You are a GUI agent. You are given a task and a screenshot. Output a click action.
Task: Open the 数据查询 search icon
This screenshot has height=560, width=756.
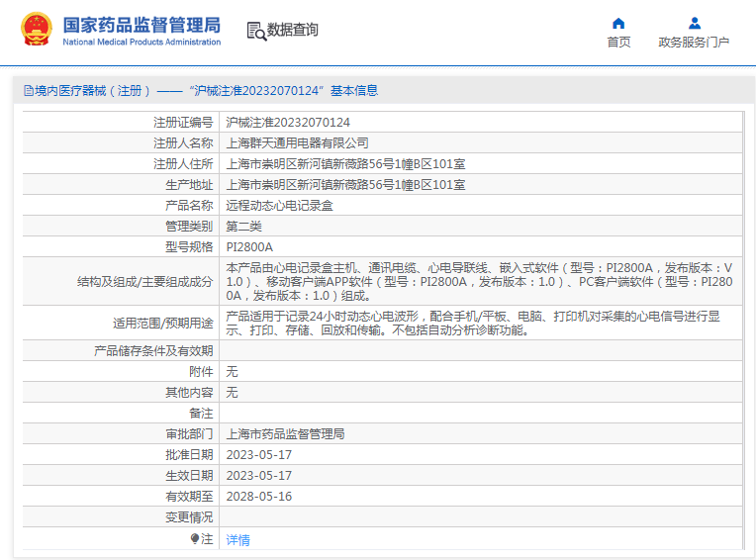pos(256,31)
